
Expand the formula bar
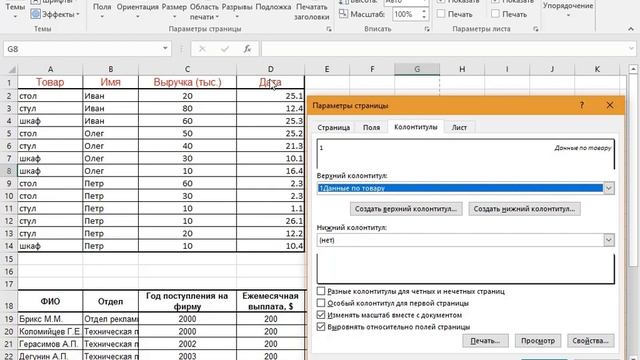(x=632, y=49)
